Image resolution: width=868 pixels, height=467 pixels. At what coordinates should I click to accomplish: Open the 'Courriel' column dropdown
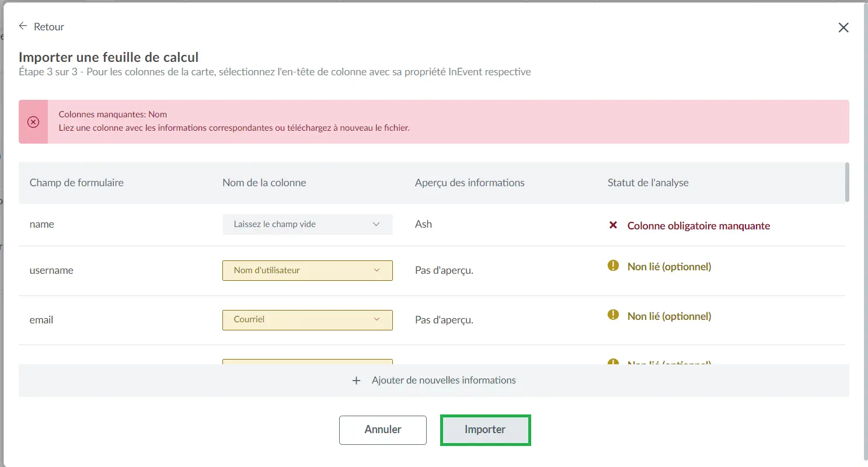click(x=308, y=319)
